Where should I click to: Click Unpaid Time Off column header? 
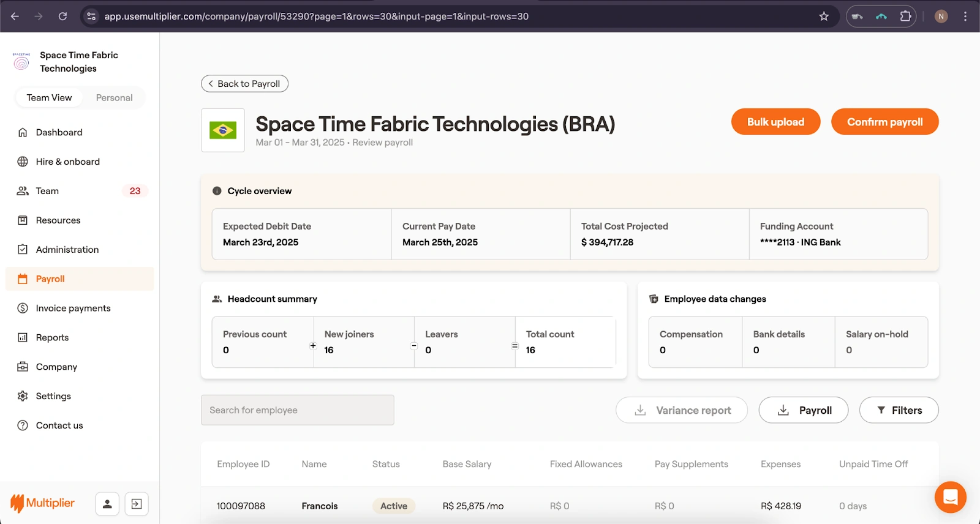click(873, 464)
